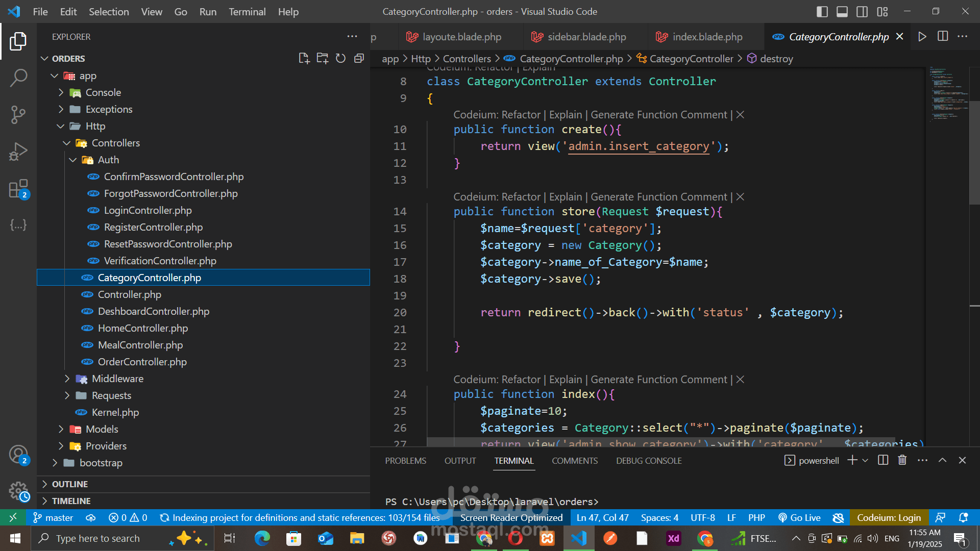The height and width of the screenshot is (551, 980).
Task: Switch to sidebar.blade.php tab
Action: [x=586, y=37]
